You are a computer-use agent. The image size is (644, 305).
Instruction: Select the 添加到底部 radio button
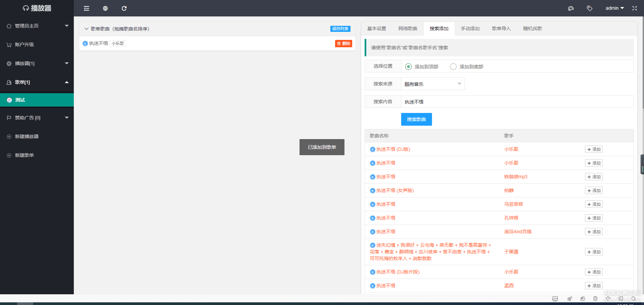point(453,66)
